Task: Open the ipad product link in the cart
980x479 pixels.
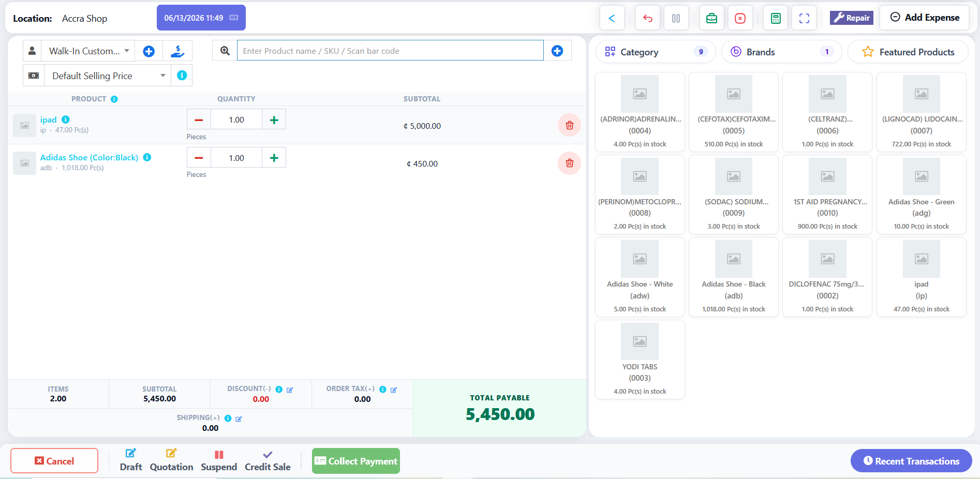Action: (49, 119)
